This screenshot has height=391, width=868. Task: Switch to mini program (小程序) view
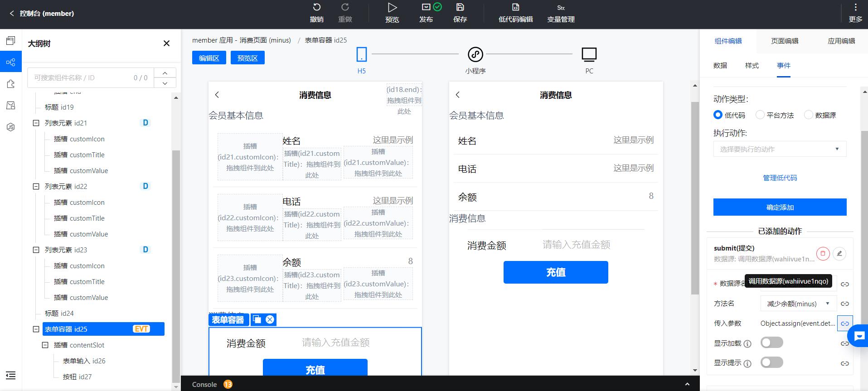tap(475, 60)
